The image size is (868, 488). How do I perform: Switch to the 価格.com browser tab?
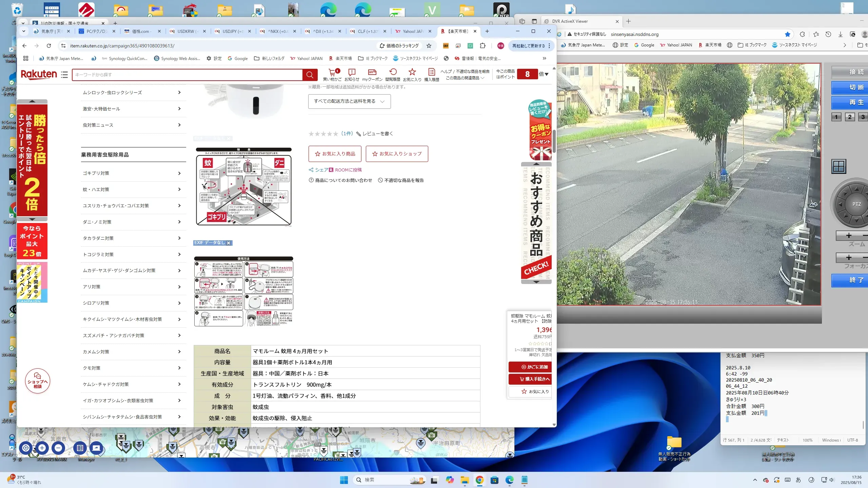tap(141, 31)
